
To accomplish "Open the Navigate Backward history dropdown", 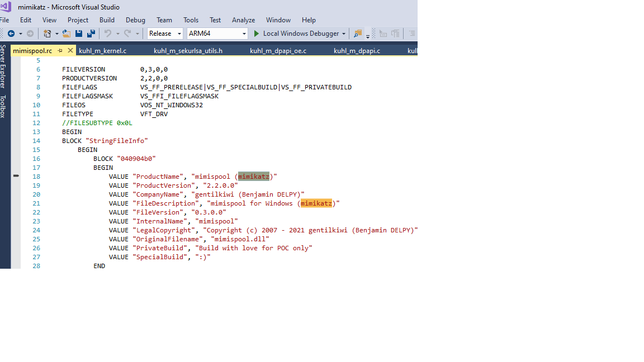I will 21,34.
